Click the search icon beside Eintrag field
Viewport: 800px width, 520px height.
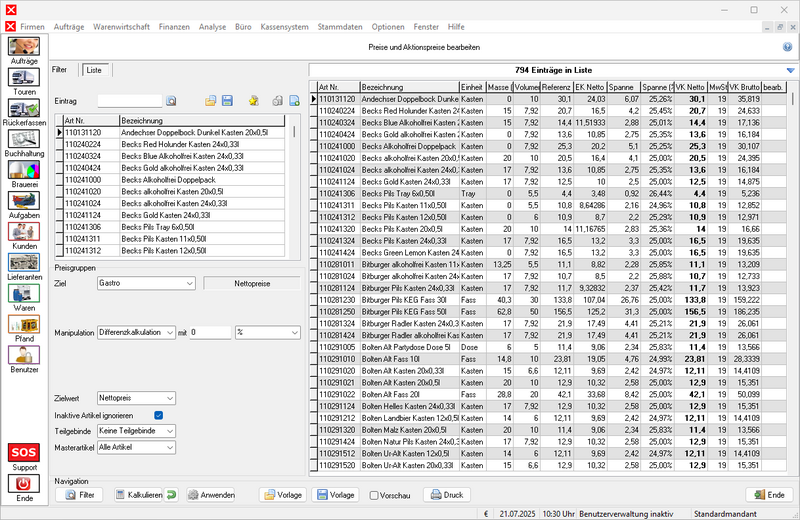pos(171,101)
